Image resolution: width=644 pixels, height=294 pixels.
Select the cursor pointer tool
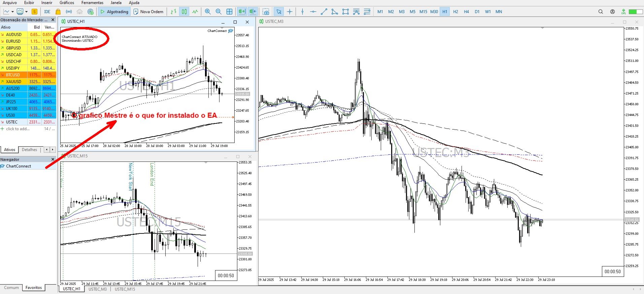279,12
